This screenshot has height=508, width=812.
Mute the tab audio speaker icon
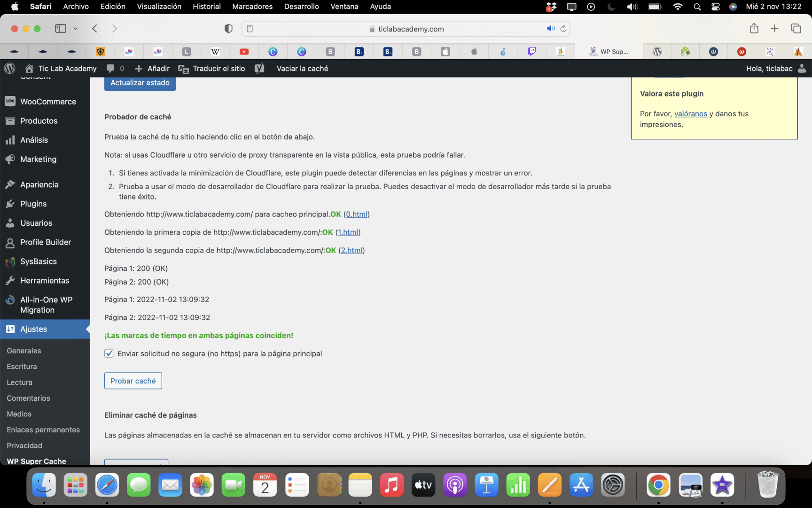tap(551, 29)
